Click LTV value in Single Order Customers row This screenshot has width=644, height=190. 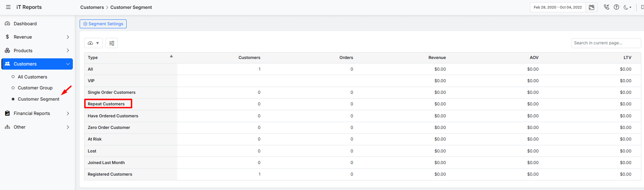[x=626, y=92]
